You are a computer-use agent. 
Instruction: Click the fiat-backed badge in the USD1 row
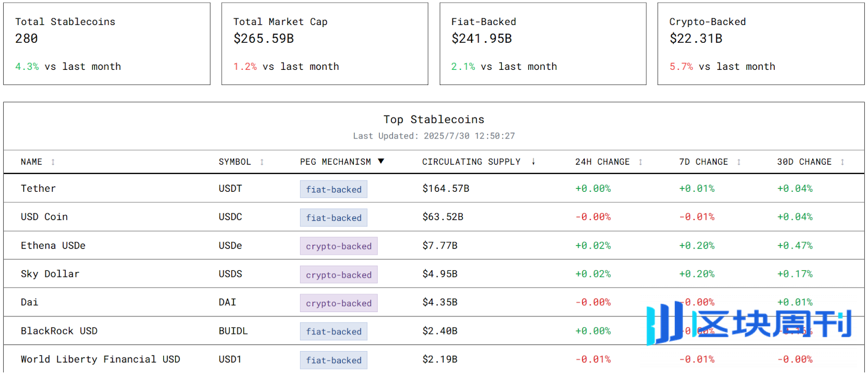click(334, 360)
